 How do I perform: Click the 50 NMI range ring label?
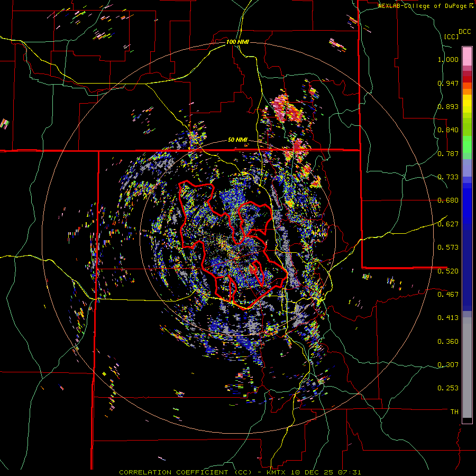pos(237,140)
